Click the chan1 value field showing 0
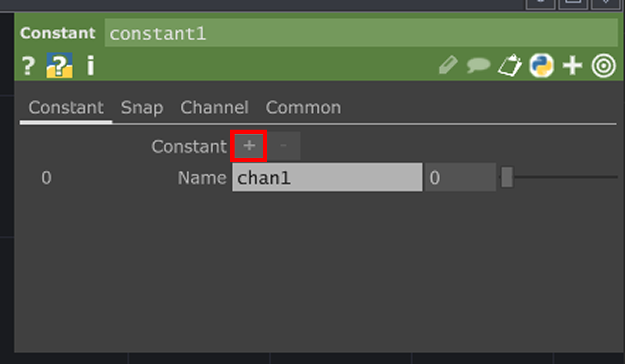The image size is (625, 364). point(460,177)
